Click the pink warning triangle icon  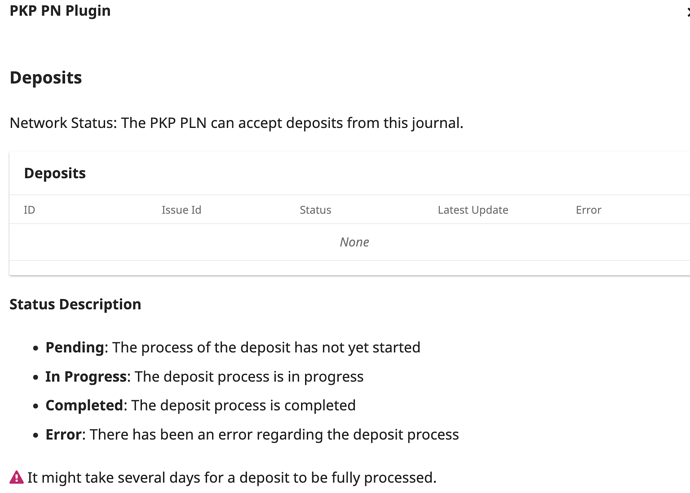[16, 478]
